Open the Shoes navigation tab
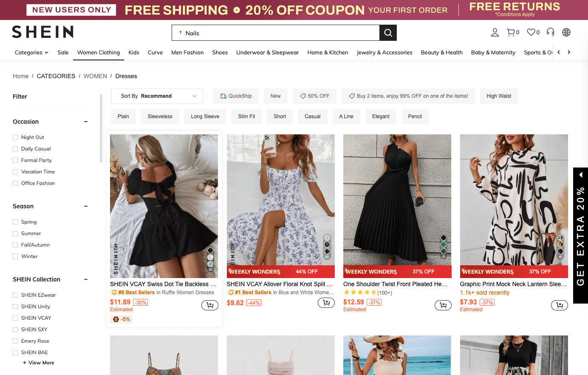Screen dimensions: 588x375 220,53
